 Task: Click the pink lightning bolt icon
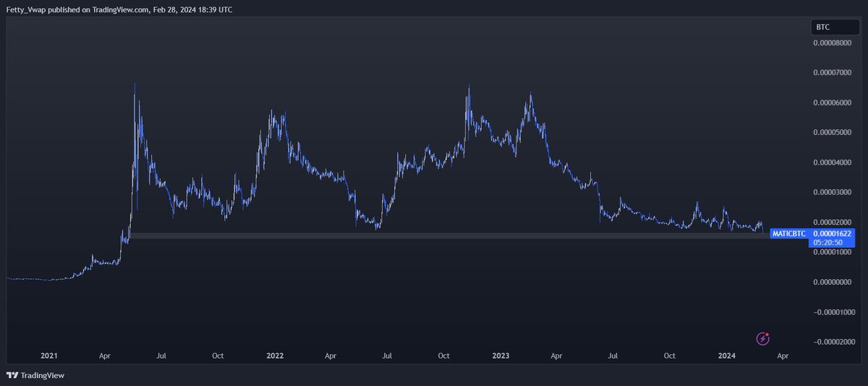(x=763, y=338)
